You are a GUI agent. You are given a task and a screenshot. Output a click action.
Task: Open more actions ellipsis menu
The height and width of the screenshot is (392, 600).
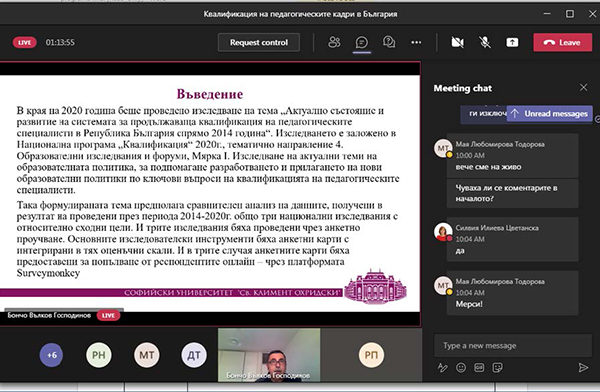pyautogui.click(x=416, y=42)
